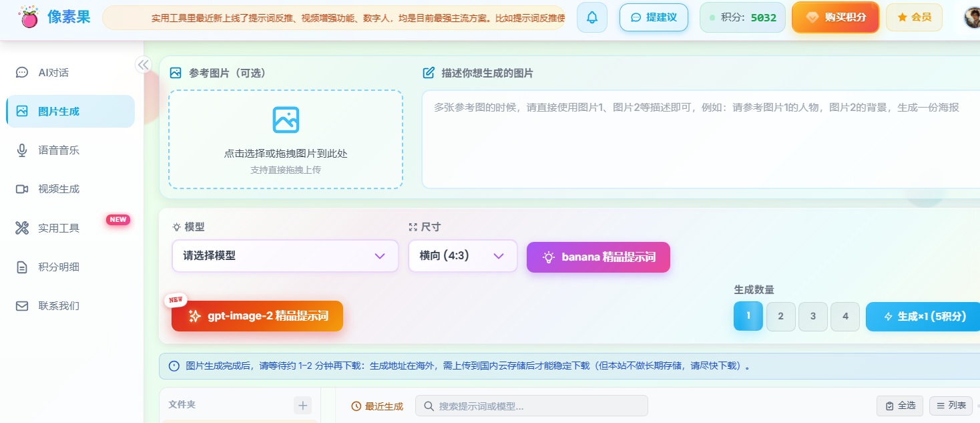The image size is (980, 423).
Task: Open the 横向 (4:3) size dropdown
Action: click(x=463, y=256)
